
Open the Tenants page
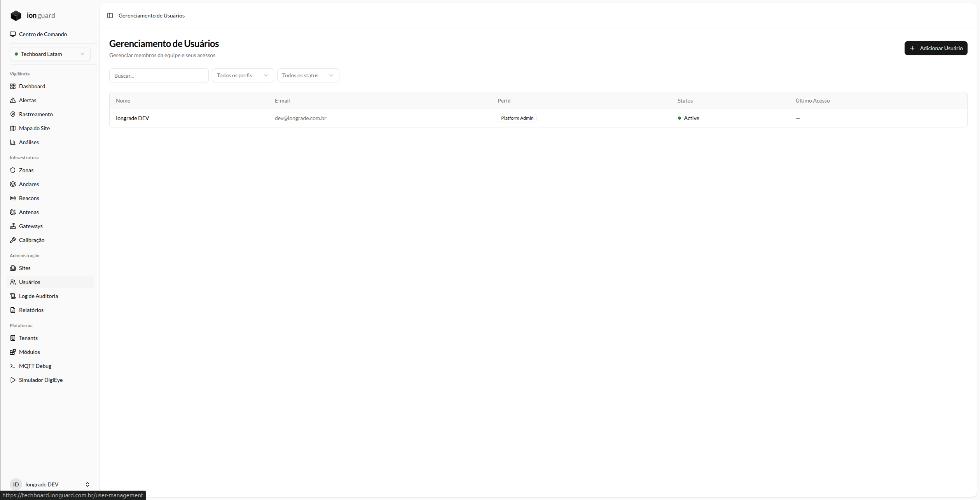click(x=50, y=338)
